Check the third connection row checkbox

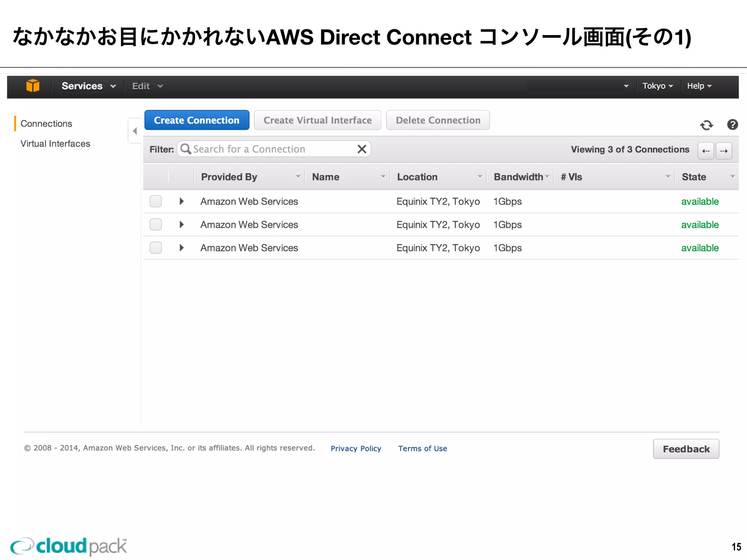tap(156, 248)
